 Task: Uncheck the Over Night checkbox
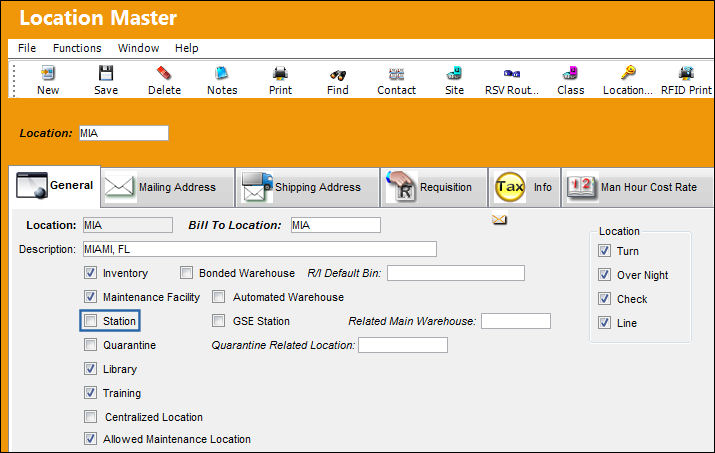(604, 275)
